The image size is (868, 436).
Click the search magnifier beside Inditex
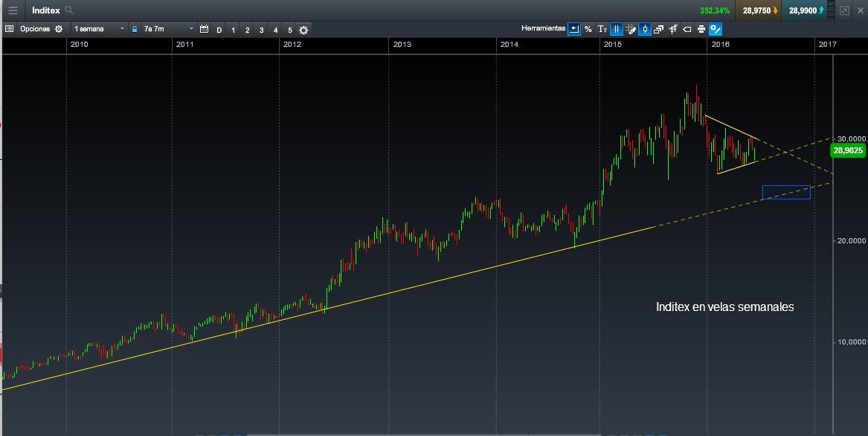pyautogui.click(x=69, y=10)
